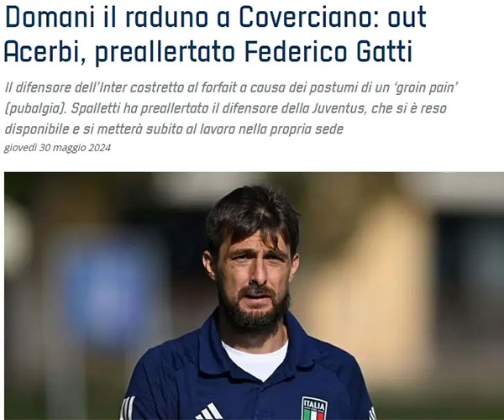This screenshot has height=420, width=504.
Task: Click the word 'out' in the headline
Action: [x=407, y=18]
